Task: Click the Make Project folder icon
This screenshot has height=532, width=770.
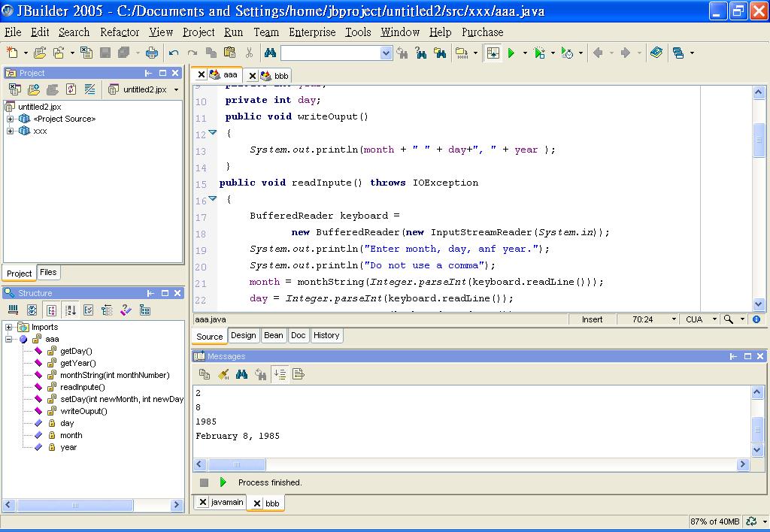Action: pos(462,53)
